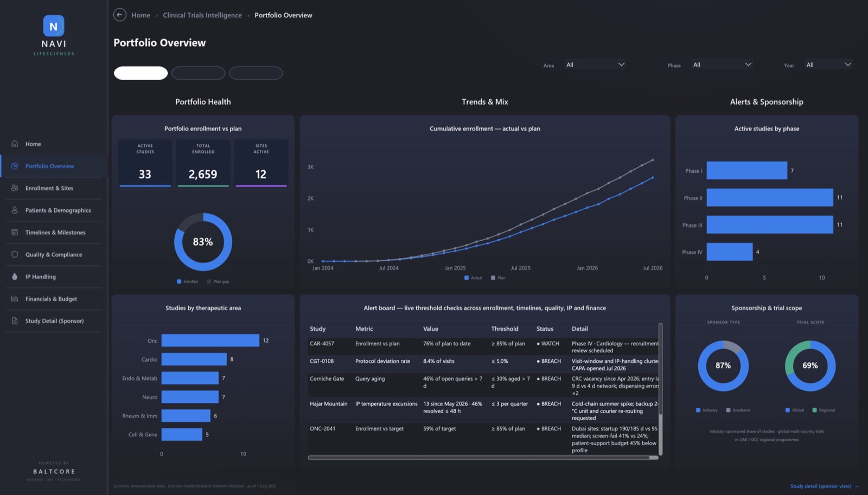Toggle the Plan series legend marker
The image size is (868, 495).
click(493, 278)
